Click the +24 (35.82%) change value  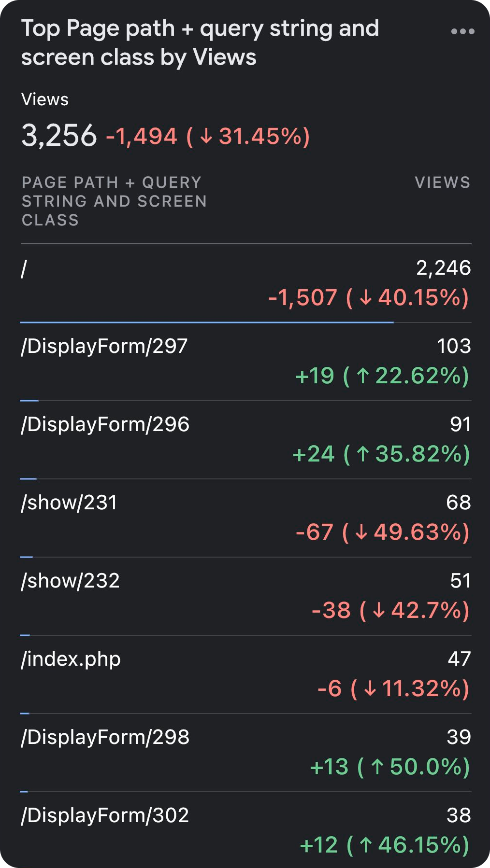[381, 454]
